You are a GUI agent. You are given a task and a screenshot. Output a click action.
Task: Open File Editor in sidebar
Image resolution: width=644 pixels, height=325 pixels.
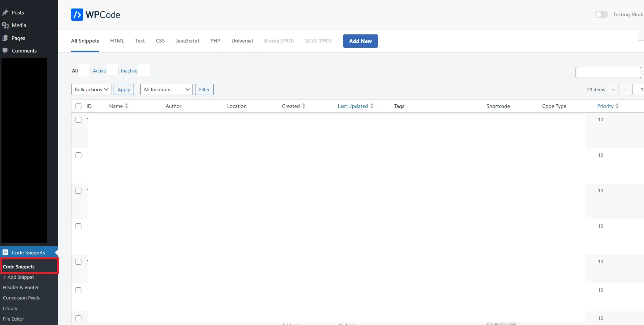point(14,319)
